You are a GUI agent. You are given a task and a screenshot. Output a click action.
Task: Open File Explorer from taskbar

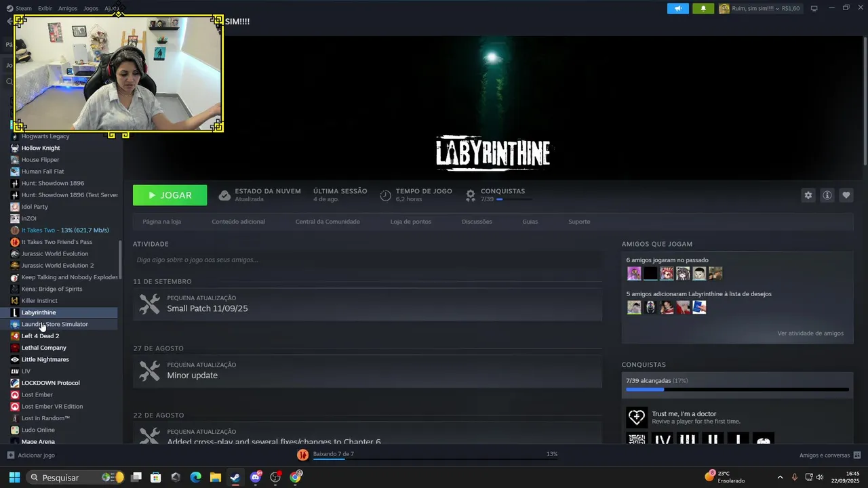coord(215,477)
